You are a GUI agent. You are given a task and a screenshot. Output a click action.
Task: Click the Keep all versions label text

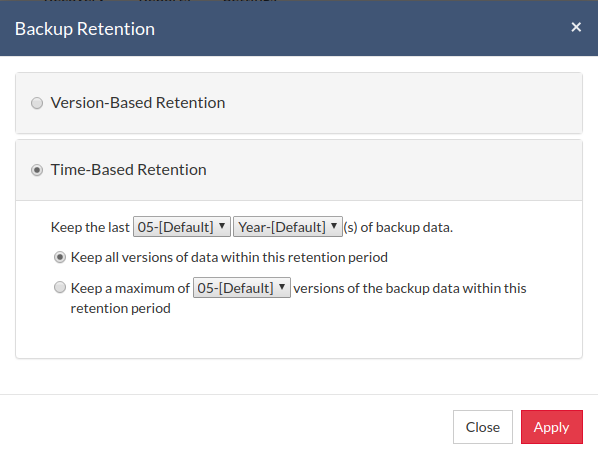click(x=229, y=257)
